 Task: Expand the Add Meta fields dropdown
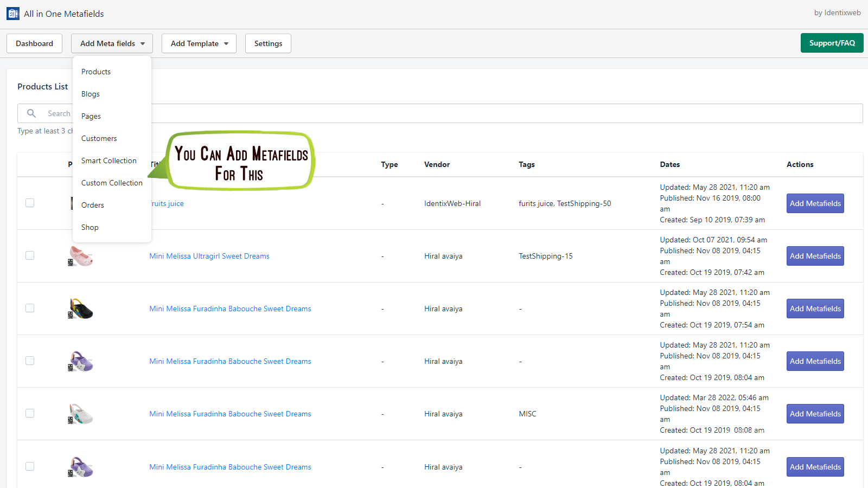112,43
